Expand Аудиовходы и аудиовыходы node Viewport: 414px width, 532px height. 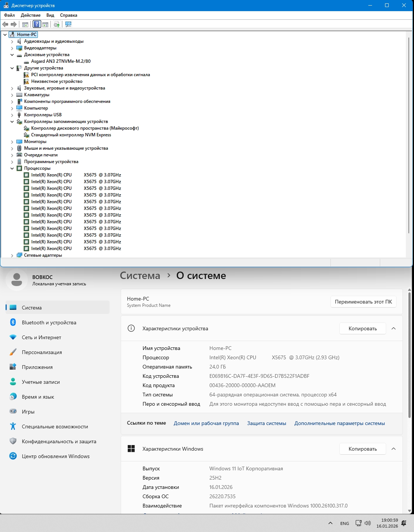12,41
